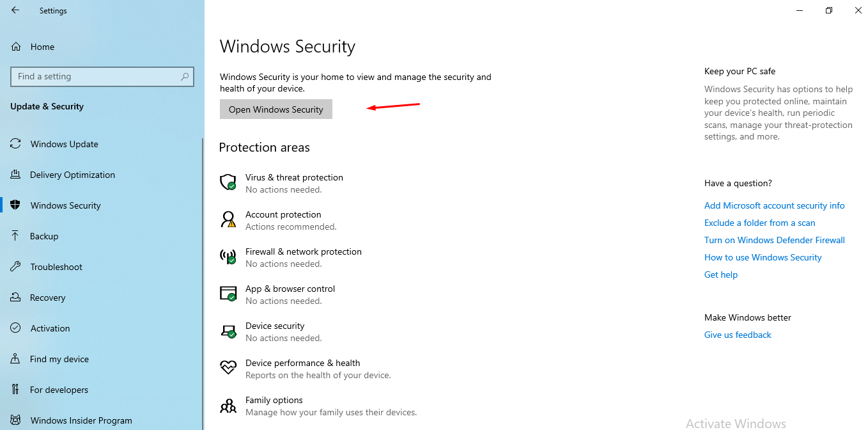This screenshot has width=868, height=430.
Task: Open the Family options people icon
Action: 228,406
